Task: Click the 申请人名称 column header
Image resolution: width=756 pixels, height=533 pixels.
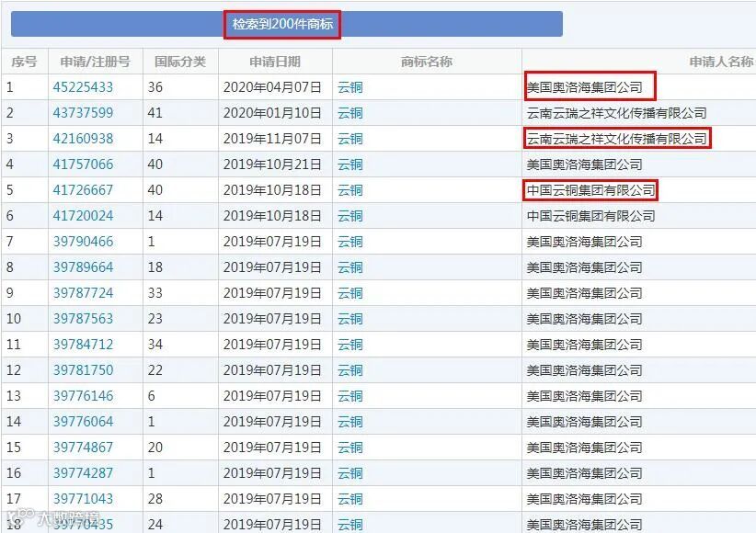Action: pyautogui.click(x=721, y=62)
